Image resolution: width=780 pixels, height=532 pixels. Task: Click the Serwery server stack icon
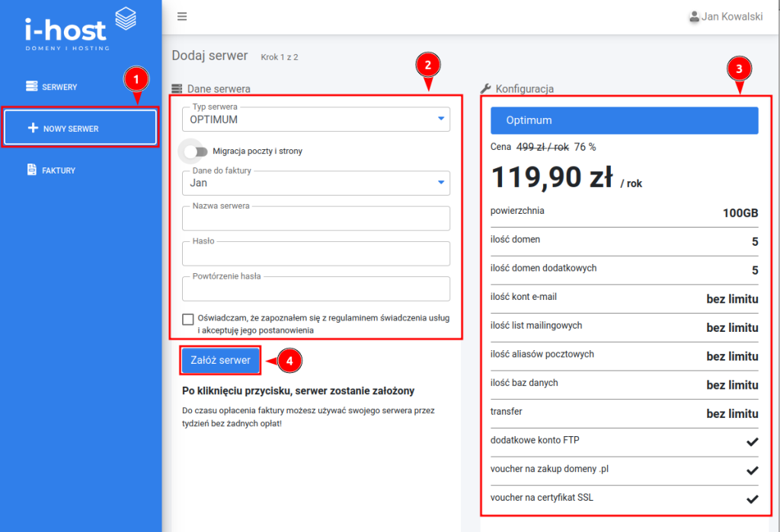[32, 87]
